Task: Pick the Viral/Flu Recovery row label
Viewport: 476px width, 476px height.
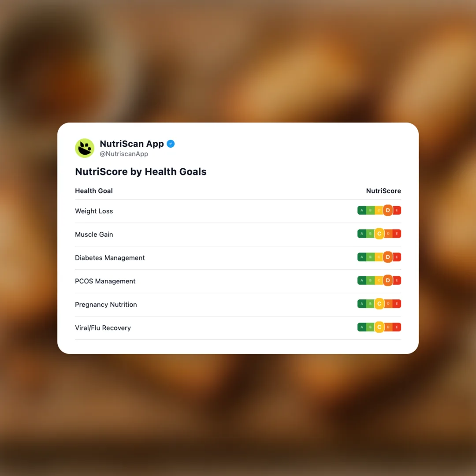Action: [103, 328]
